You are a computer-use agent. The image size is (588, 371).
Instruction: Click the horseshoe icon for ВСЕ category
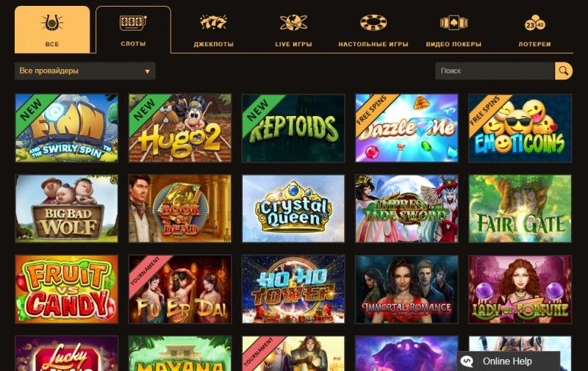pyautogui.click(x=52, y=23)
